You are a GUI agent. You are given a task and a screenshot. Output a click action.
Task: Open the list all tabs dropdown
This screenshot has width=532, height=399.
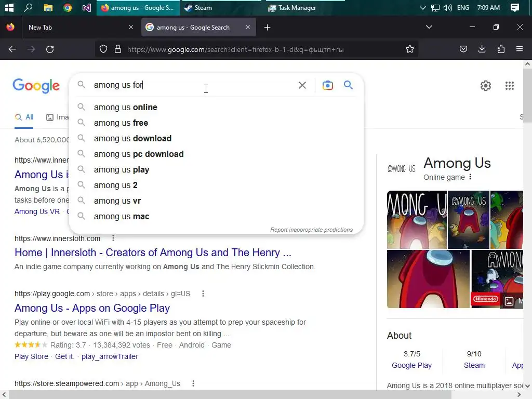(x=429, y=27)
